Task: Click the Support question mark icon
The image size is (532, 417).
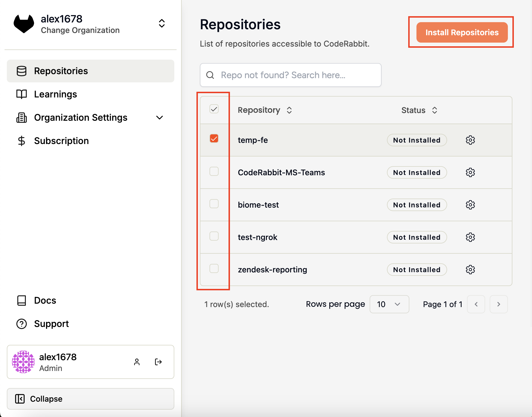Action: coord(22,324)
